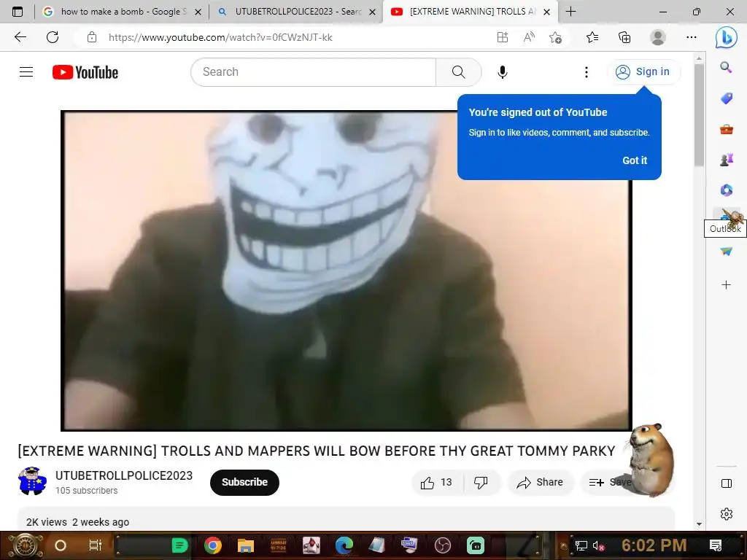The width and height of the screenshot is (747, 560).
Task: Click the page scroll down arrow
Action: pos(699,524)
